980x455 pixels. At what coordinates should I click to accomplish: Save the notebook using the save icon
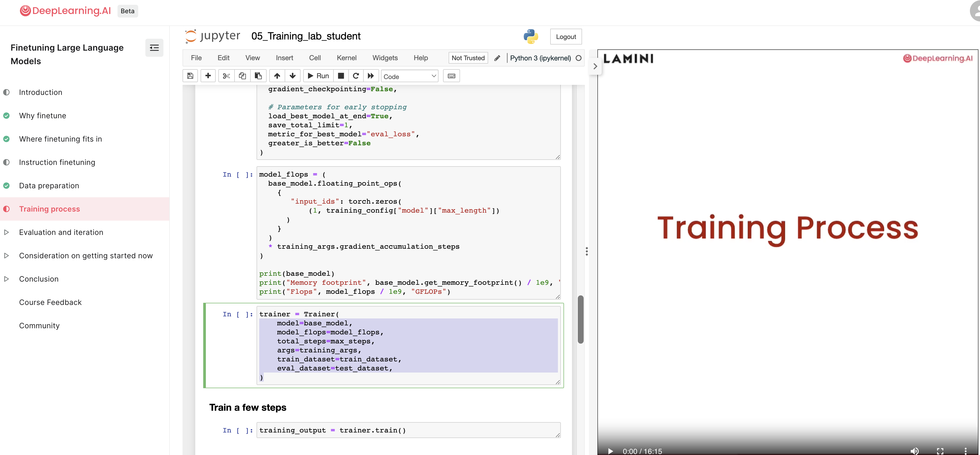190,76
